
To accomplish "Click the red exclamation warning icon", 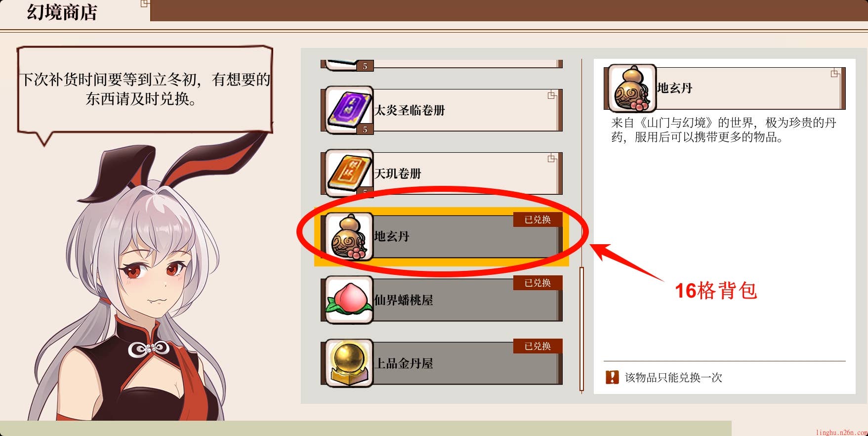I will (612, 378).
